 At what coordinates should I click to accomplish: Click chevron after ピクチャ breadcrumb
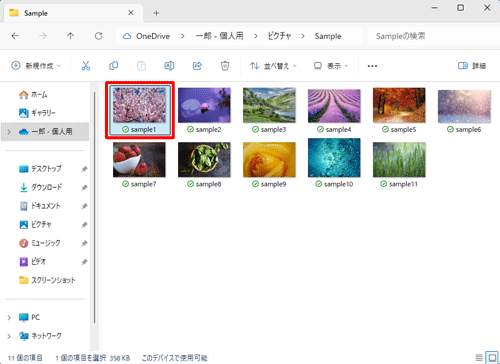click(x=303, y=36)
